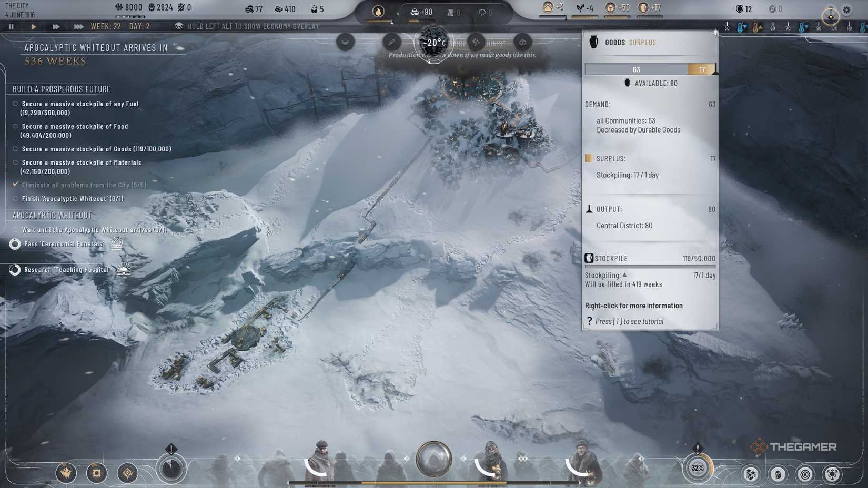This screenshot has width=868, height=488.
Task: Open the construction menu icon bottom left
Action: 96,473
